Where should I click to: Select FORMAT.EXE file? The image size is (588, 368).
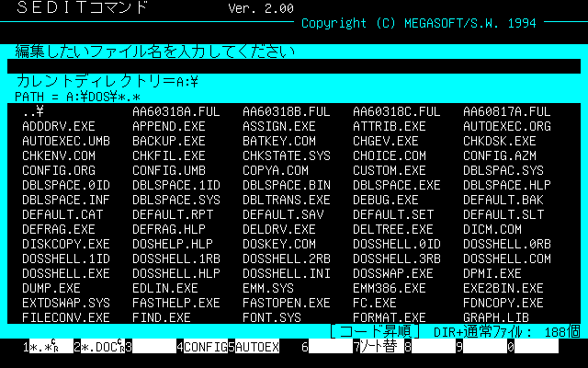[390, 317]
